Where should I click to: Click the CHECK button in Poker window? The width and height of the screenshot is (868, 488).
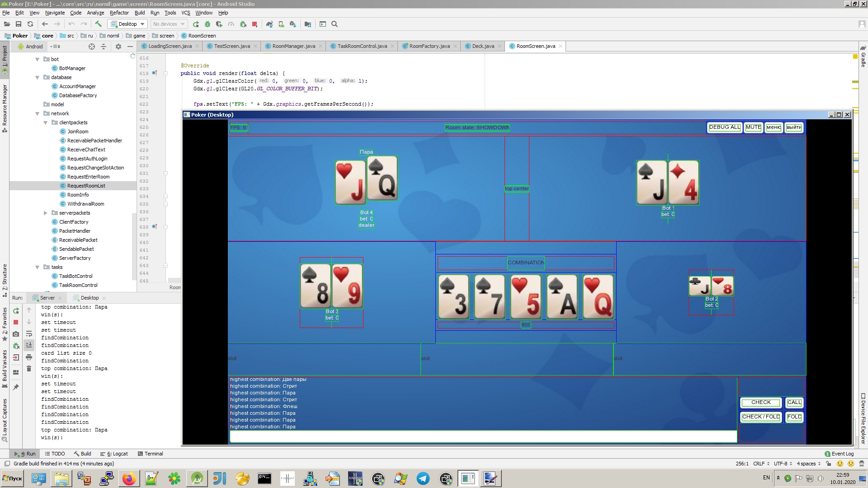point(761,402)
